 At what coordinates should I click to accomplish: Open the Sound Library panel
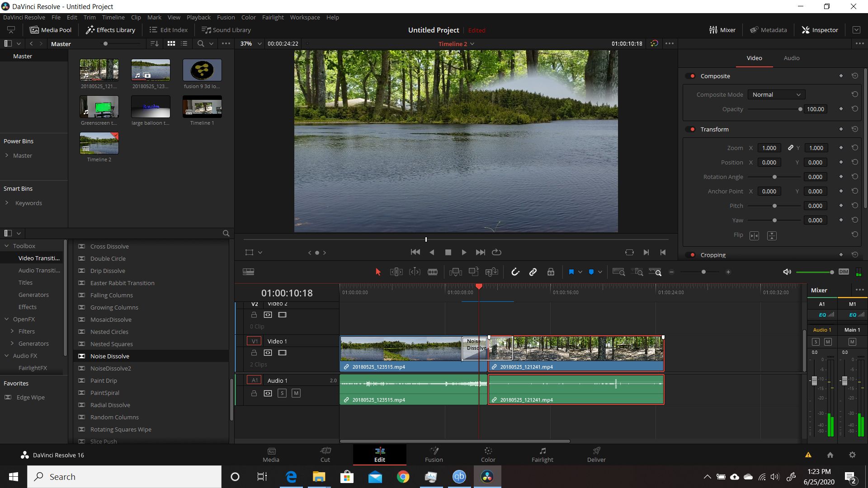coord(226,30)
